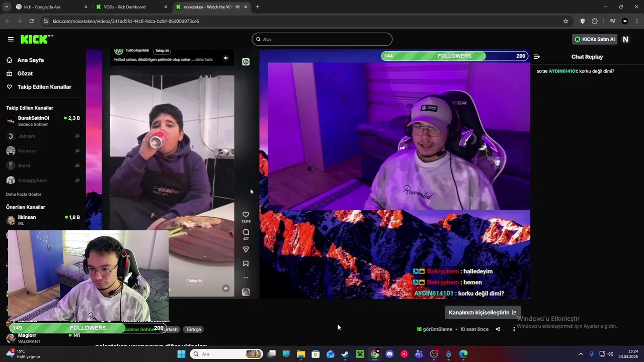Viewport: 644px width, 362px height.
Task: Open Microsoft Edge from taskbar
Action: (463, 354)
